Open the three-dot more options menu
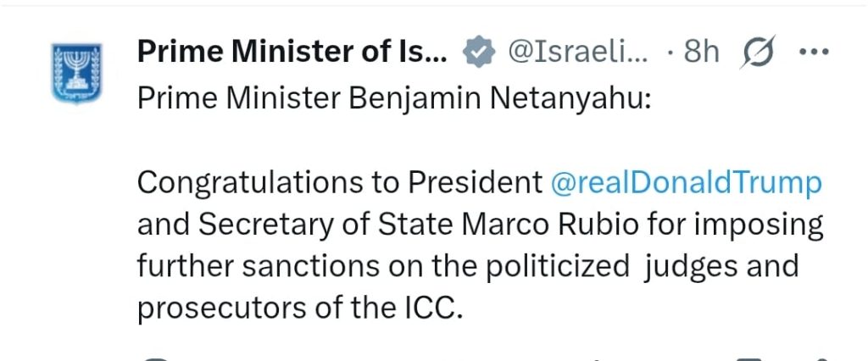The height and width of the screenshot is (361, 868). [x=814, y=52]
